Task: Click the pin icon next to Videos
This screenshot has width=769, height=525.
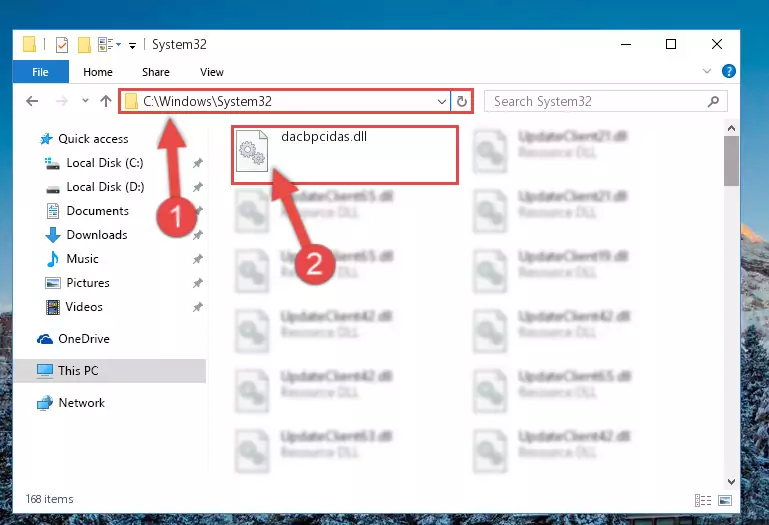Action: point(198,307)
